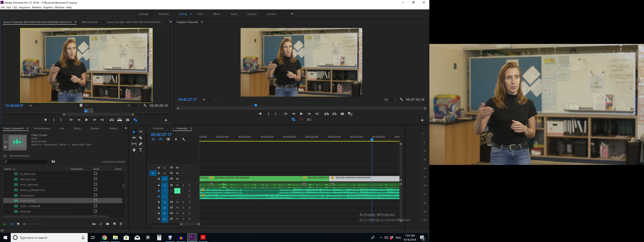This screenshot has height=242, width=644.
Task: Open Program monitor Full resolution dropdown
Action: pos(390,99)
